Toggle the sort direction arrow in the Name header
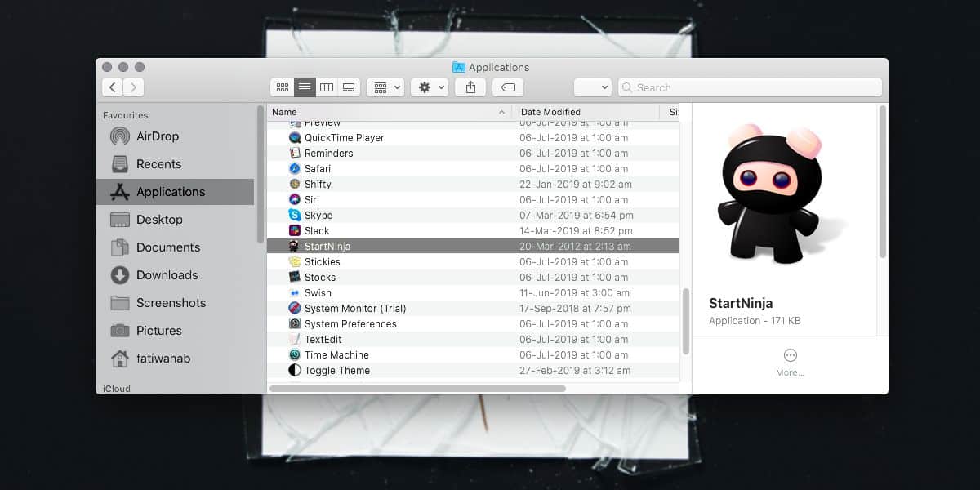Viewport: 980px width, 490px height. point(501,112)
